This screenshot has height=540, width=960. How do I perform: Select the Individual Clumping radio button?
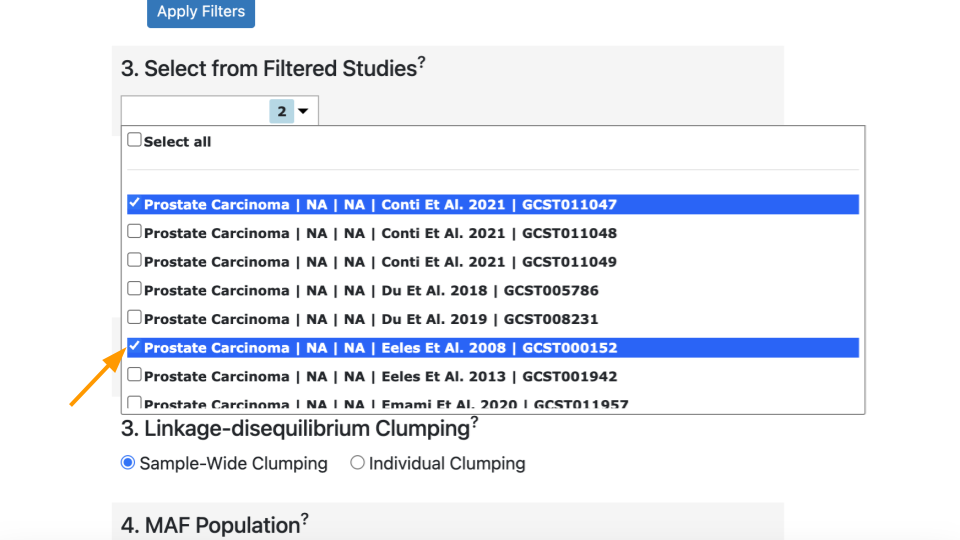(357, 463)
